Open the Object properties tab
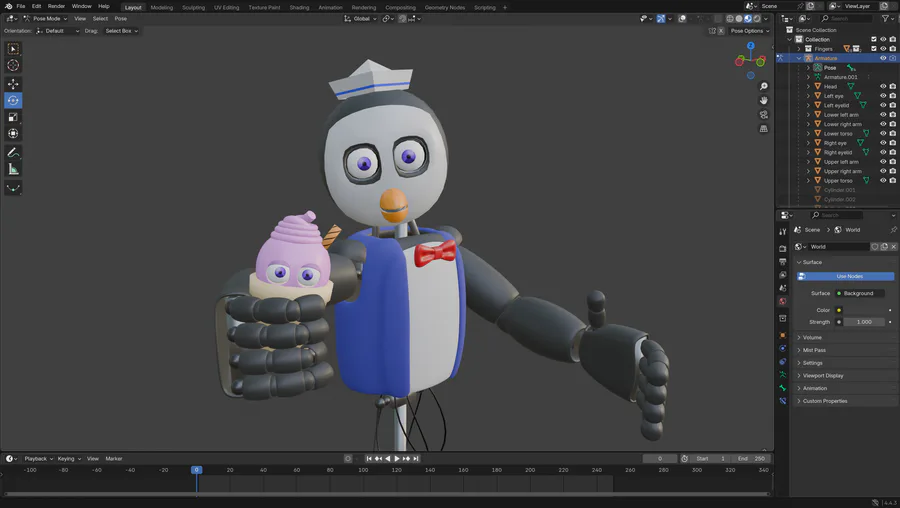 pyautogui.click(x=783, y=335)
